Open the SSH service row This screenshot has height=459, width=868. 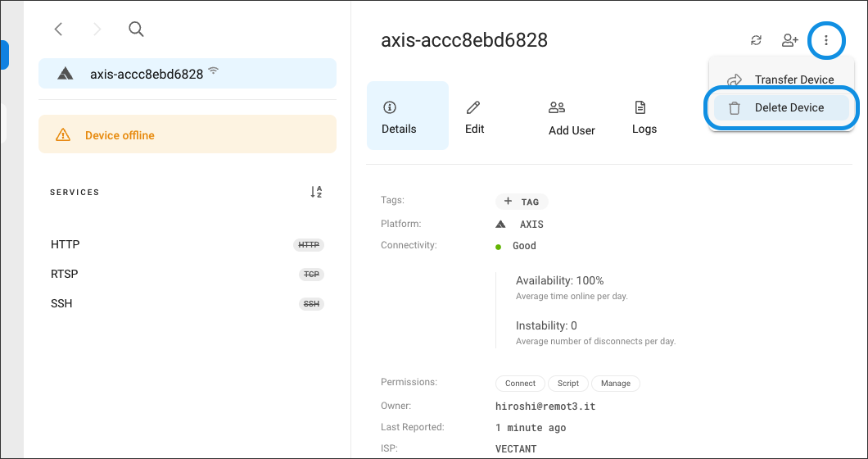(x=187, y=304)
